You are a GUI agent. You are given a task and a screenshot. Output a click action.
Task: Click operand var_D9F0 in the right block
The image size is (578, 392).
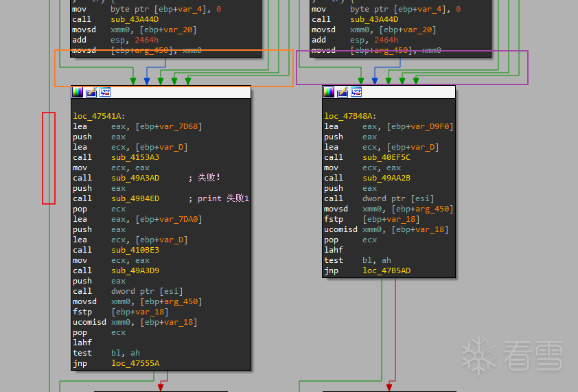(x=430, y=126)
